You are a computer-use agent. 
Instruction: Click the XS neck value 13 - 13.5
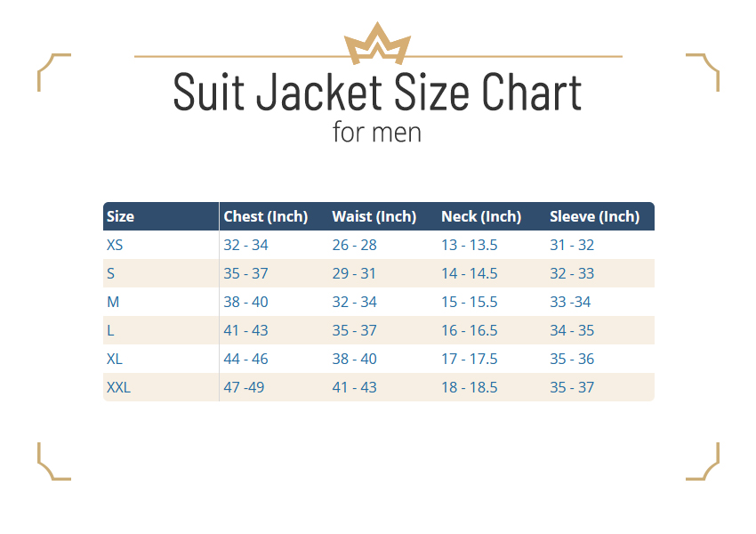469,245
